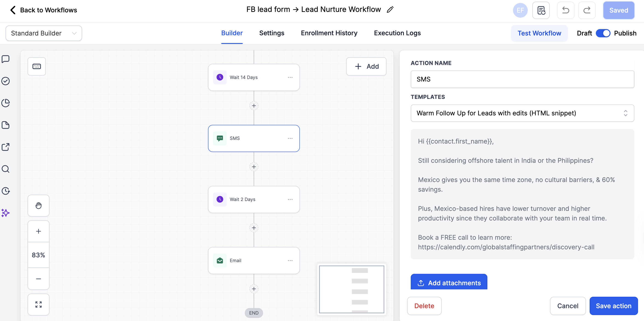
Task: Open the history clock icon in the sidebar
Action: (6, 191)
